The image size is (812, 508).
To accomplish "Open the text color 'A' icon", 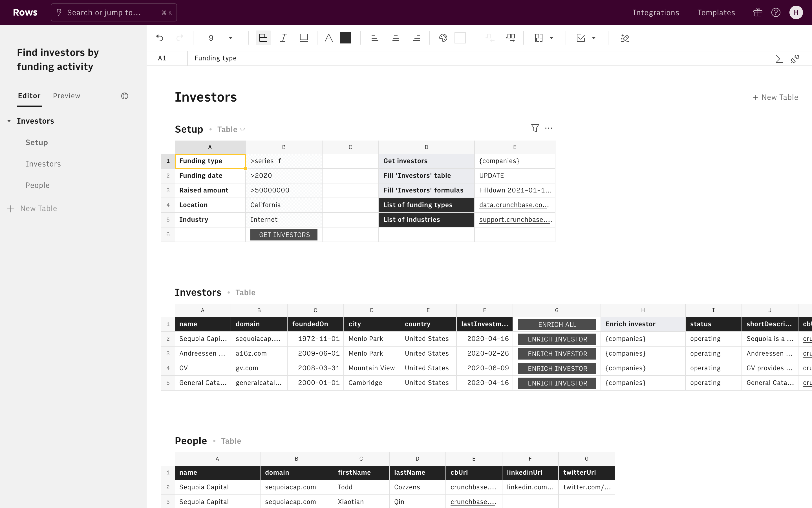I will tap(328, 38).
